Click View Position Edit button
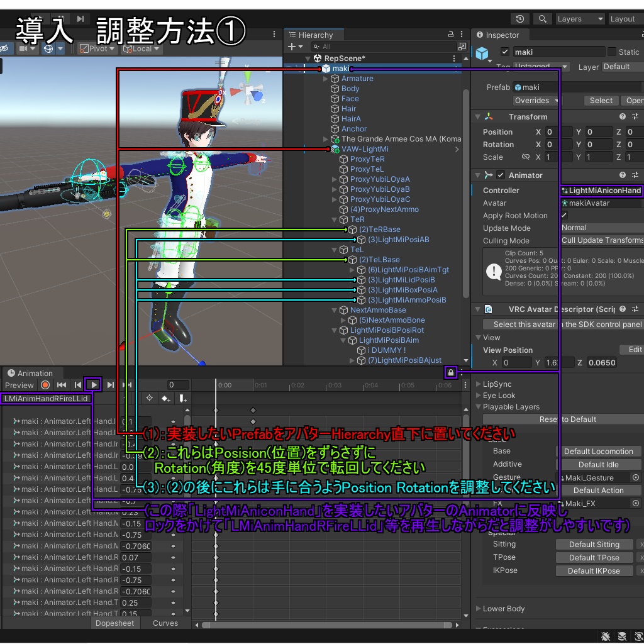 tap(631, 350)
